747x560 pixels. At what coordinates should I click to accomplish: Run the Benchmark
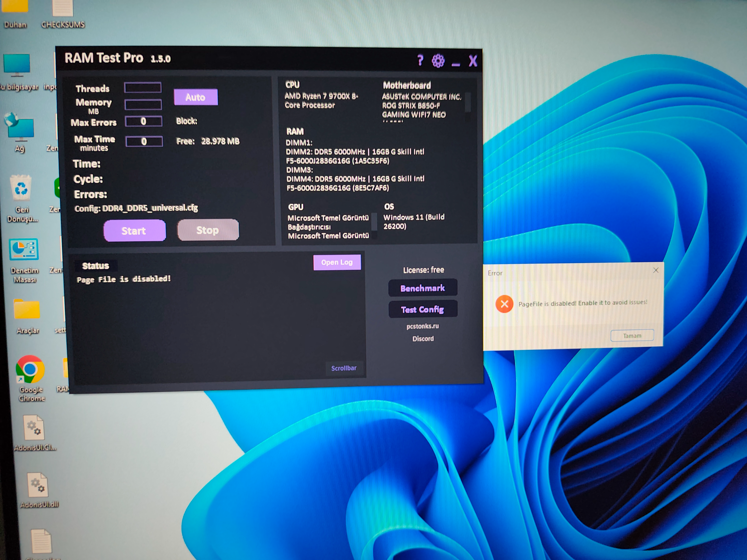coord(423,288)
